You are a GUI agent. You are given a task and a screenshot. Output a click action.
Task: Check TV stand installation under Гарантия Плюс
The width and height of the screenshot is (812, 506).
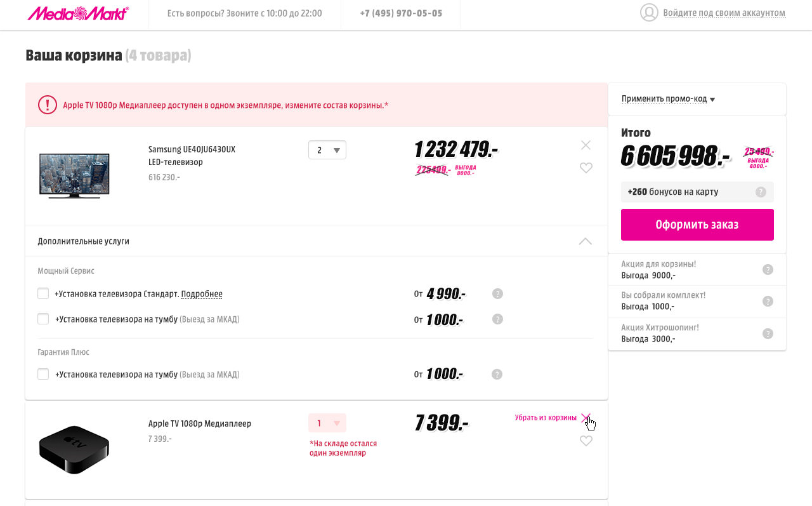pyautogui.click(x=43, y=375)
